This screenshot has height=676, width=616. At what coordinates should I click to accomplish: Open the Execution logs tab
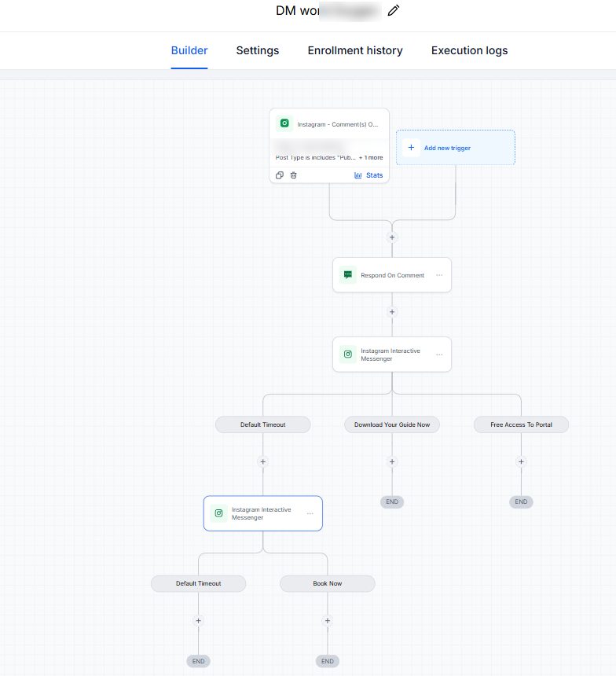coord(469,50)
